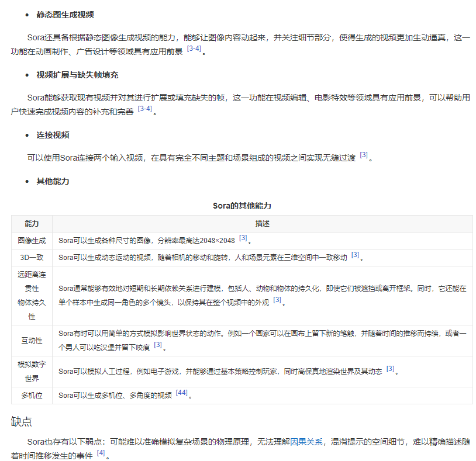Screen dimensions: 476x461
Task: Click the 静态图生成视频 bullet heading
Action: [x=65, y=15]
